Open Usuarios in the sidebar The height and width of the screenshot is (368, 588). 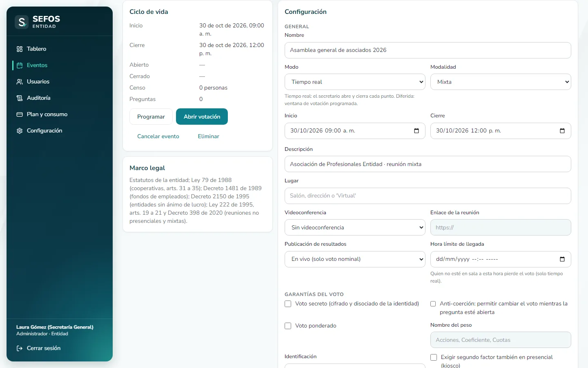pos(60,82)
